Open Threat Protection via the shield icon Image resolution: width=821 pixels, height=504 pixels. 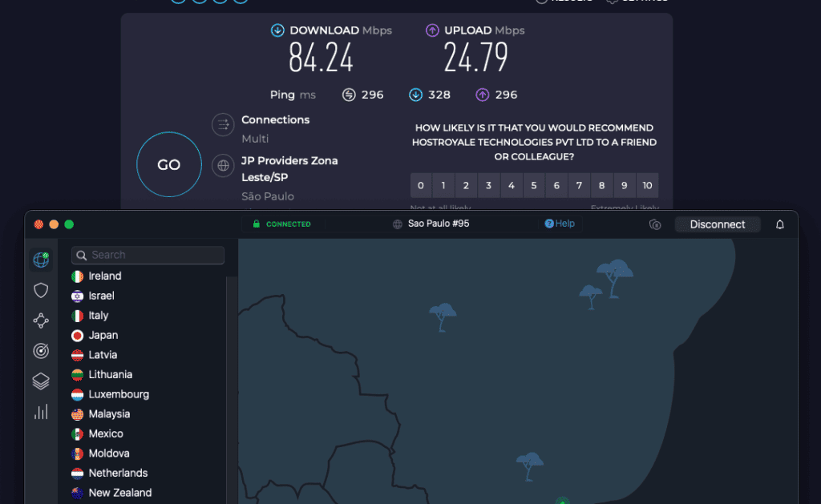tap(41, 290)
